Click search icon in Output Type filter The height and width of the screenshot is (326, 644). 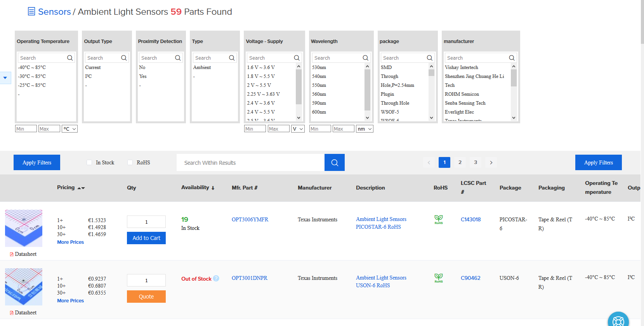pyautogui.click(x=124, y=58)
